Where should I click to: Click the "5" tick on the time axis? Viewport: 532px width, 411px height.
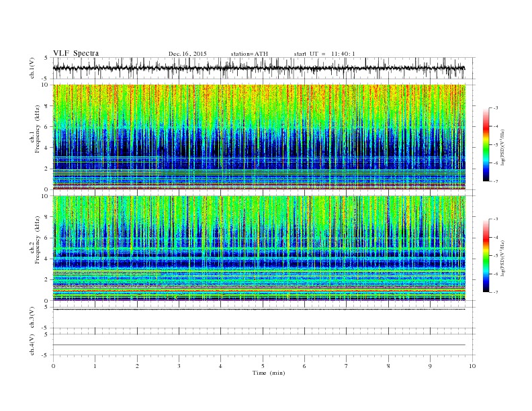(x=263, y=366)
